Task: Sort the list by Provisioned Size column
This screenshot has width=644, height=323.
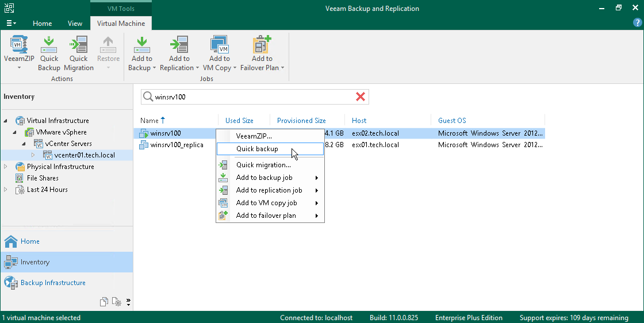Action: click(301, 121)
